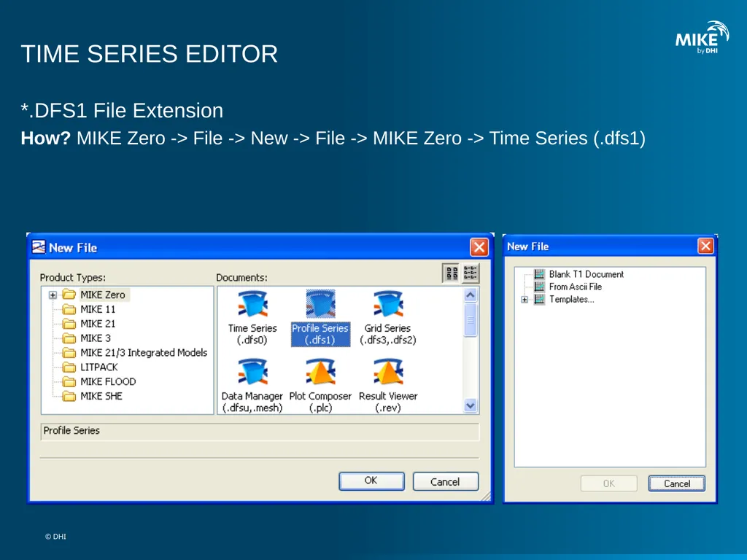Close the small New File dialog

tap(705, 246)
